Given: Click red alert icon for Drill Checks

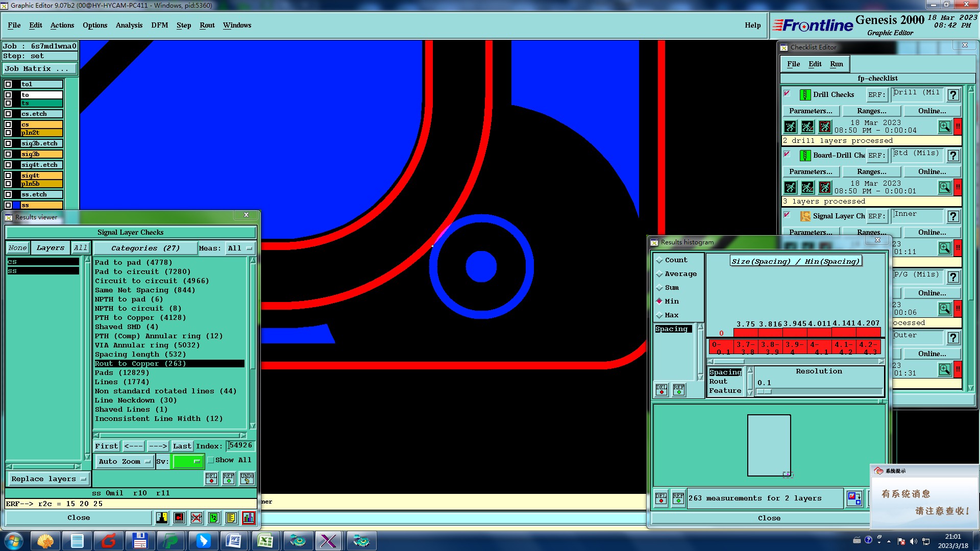Looking at the screenshot, I should click(x=958, y=126).
